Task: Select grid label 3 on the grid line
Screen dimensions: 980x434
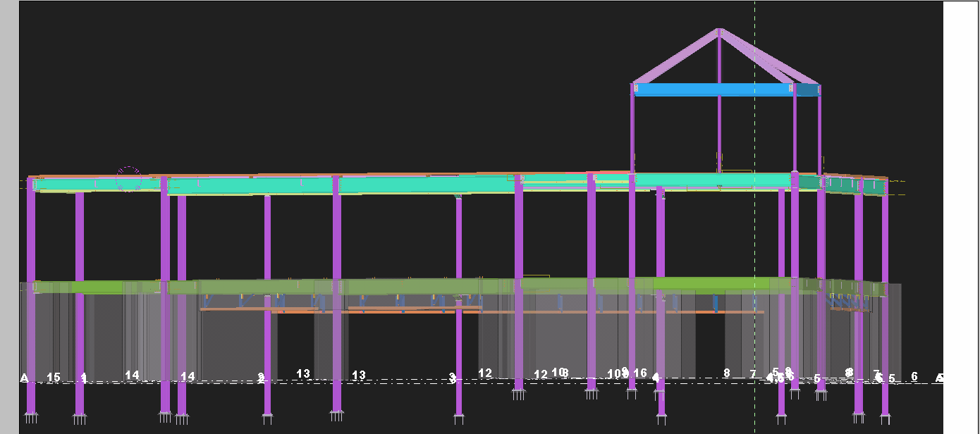Action: tap(453, 378)
